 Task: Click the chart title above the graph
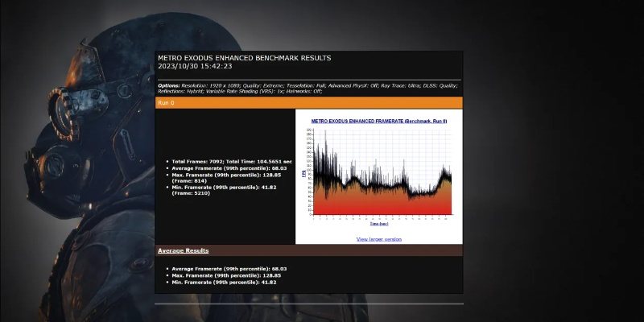(x=378, y=121)
